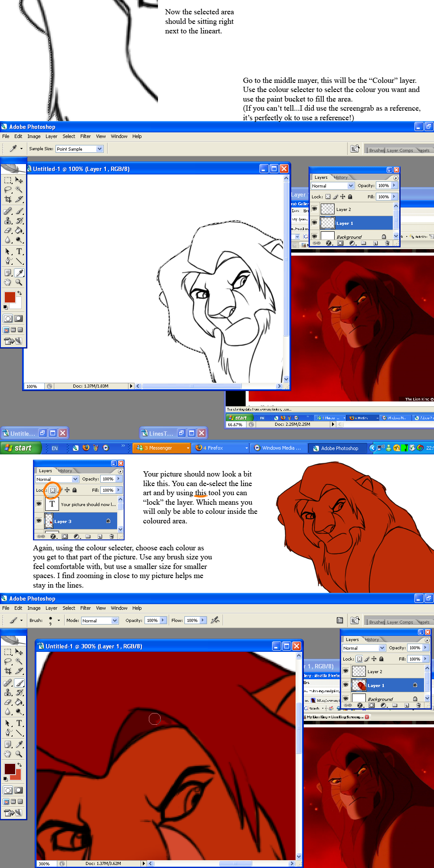Swap foreground and background colors in lower toolbox
Screen dimensions: 434x868
(19, 764)
